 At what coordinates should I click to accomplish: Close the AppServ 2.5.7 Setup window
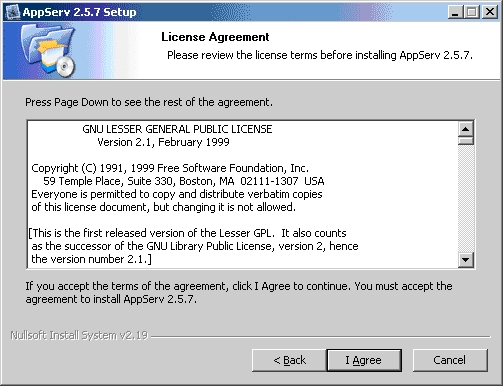click(x=490, y=12)
